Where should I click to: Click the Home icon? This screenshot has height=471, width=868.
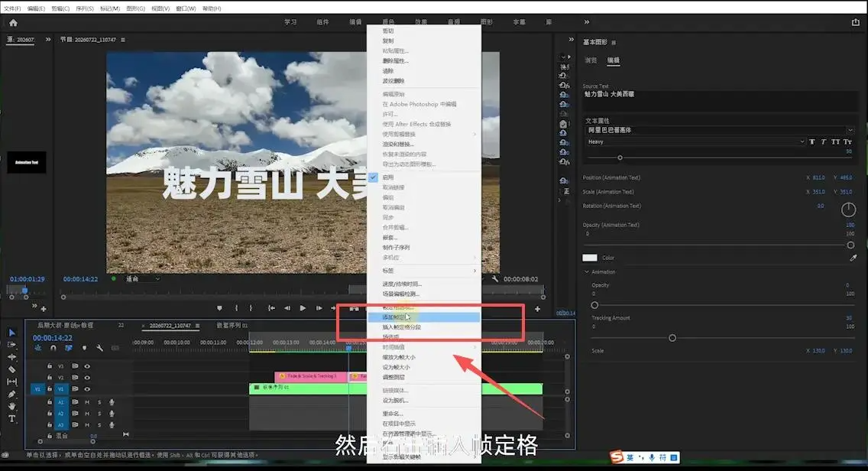pos(13,23)
